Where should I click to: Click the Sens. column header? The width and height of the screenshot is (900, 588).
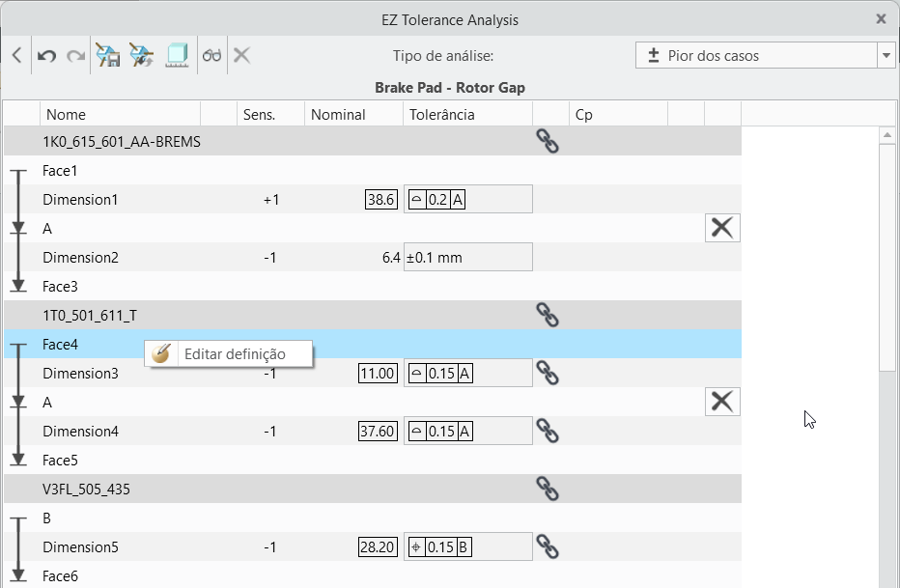tap(270, 114)
